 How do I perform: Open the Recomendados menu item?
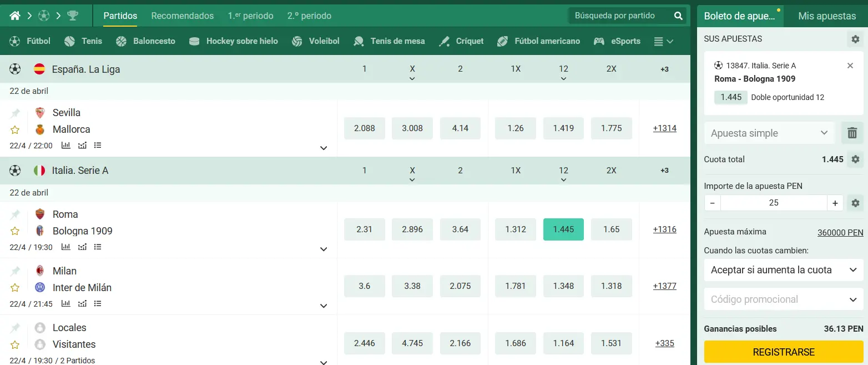[x=182, y=16]
